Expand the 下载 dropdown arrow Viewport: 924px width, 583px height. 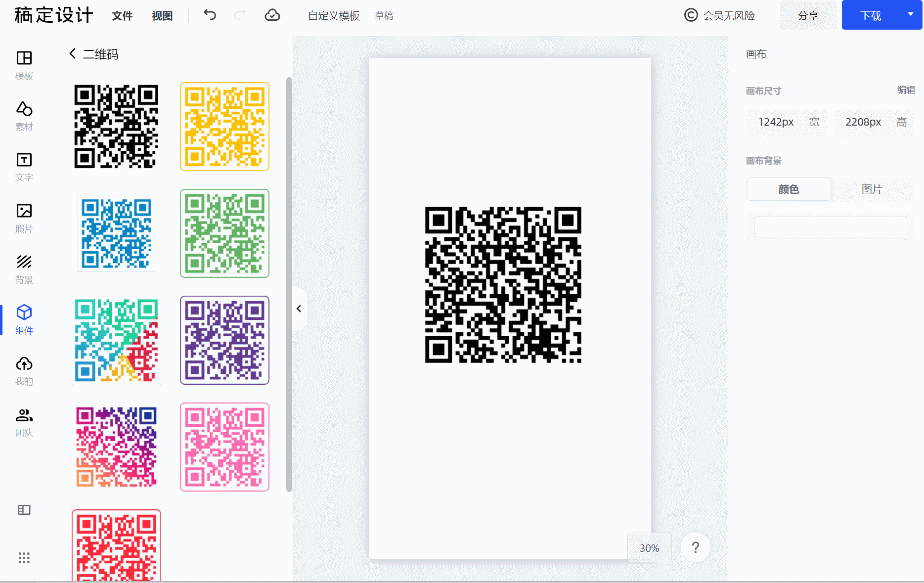[910, 14]
